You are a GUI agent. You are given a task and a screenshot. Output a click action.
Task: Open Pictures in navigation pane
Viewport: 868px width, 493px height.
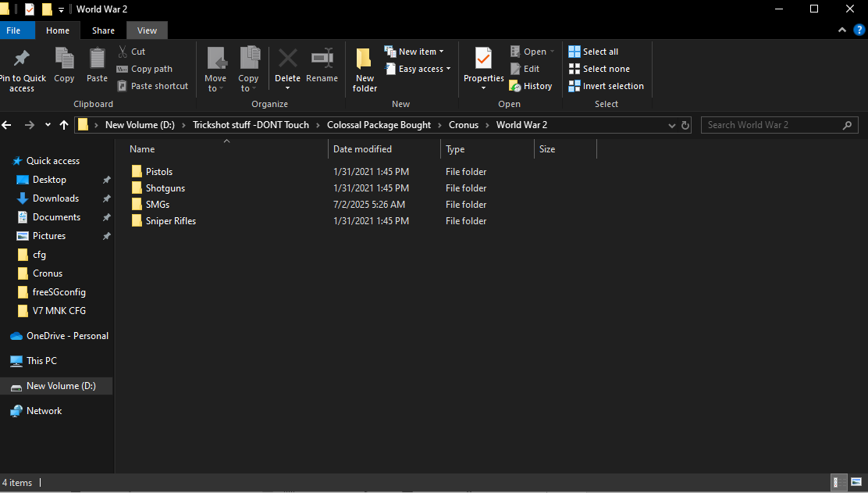click(48, 236)
